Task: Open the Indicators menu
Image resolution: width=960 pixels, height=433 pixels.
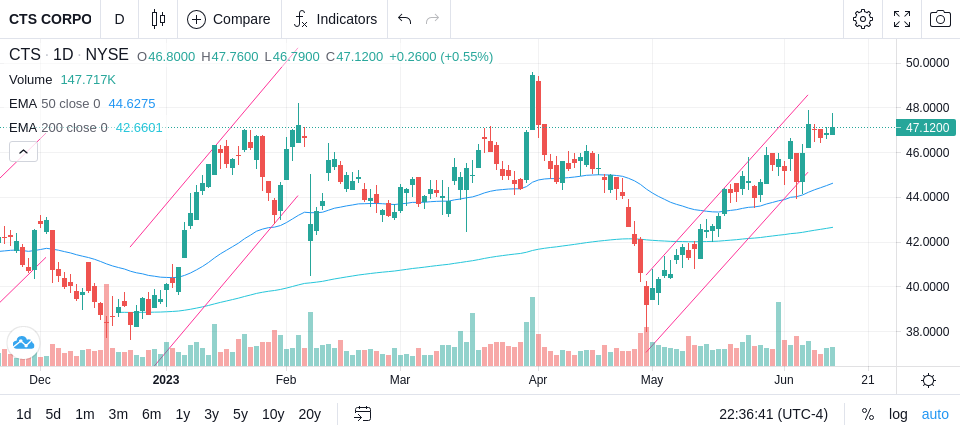Action: (x=334, y=19)
